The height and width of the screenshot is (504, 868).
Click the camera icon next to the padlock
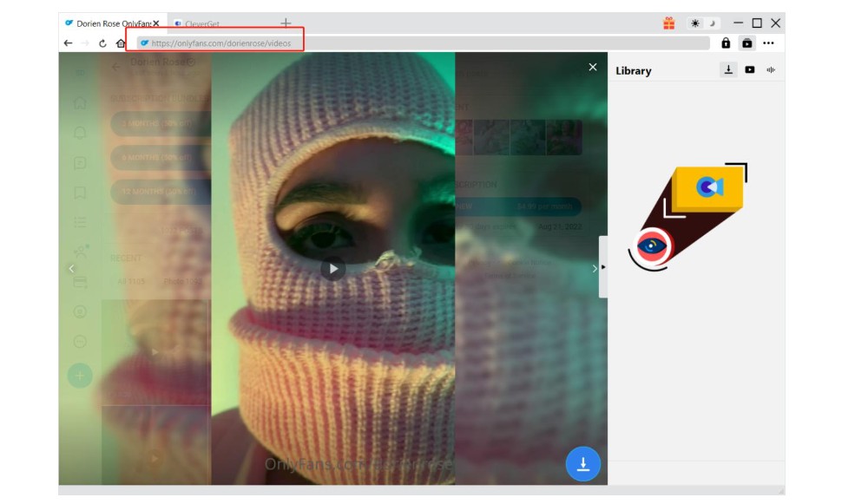click(x=746, y=43)
